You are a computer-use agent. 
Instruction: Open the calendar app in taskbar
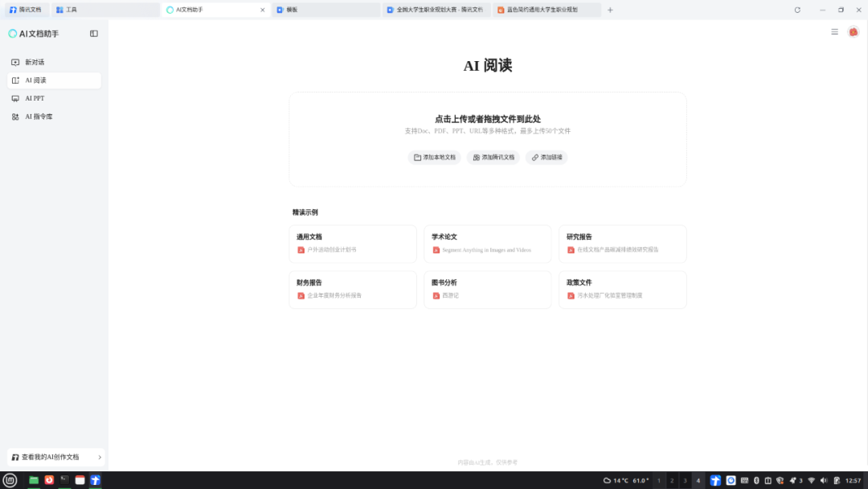80,480
